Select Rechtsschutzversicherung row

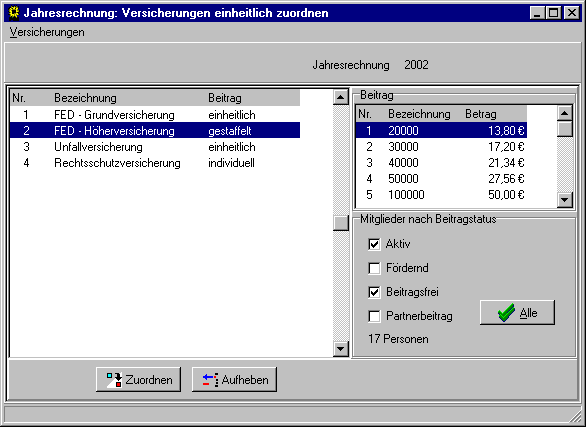tap(155, 163)
